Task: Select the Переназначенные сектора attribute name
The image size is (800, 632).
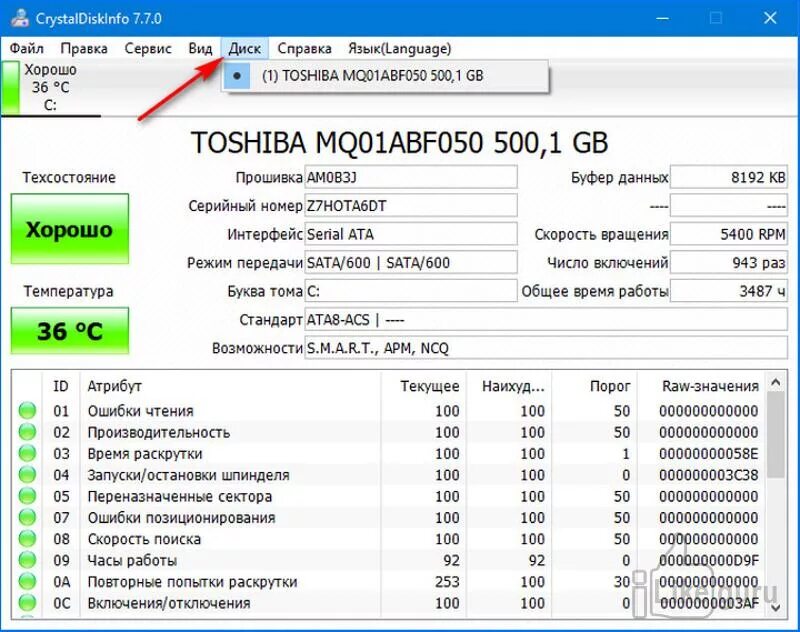Action: pos(180,496)
